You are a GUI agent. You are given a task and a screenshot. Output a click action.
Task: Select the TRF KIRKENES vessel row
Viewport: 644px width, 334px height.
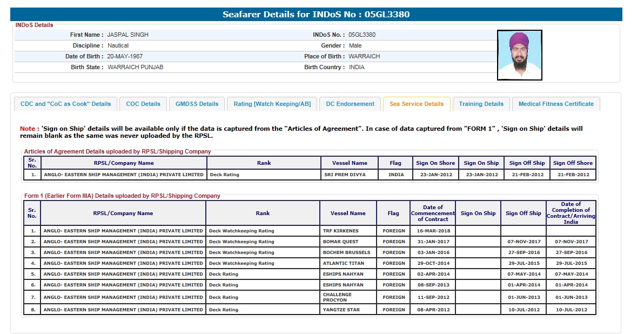[340, 231]
